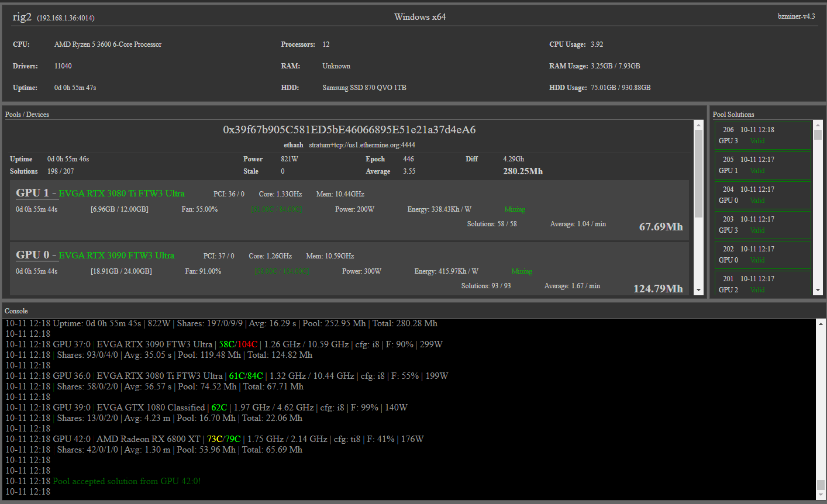
Task: Select pool solution entry 204
Action: 763,195
